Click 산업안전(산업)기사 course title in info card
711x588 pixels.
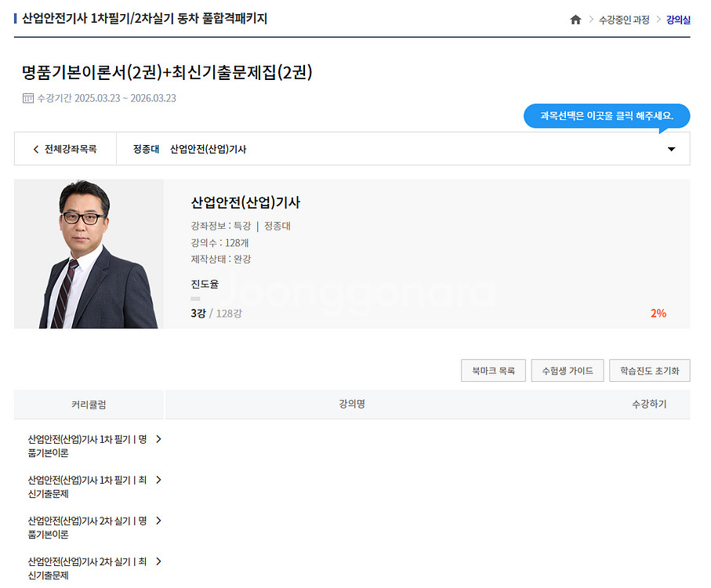245,202
